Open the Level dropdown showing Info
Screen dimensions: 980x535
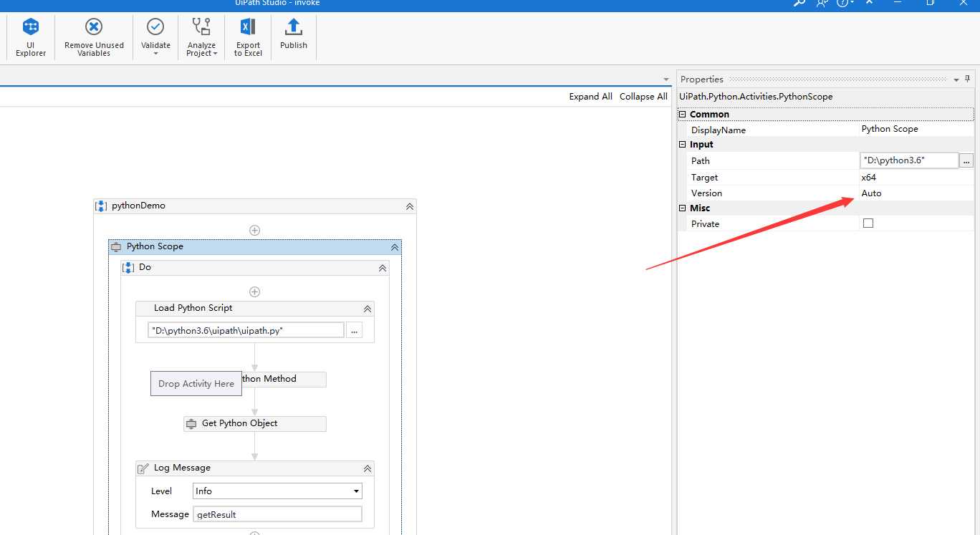pos(277,491)
